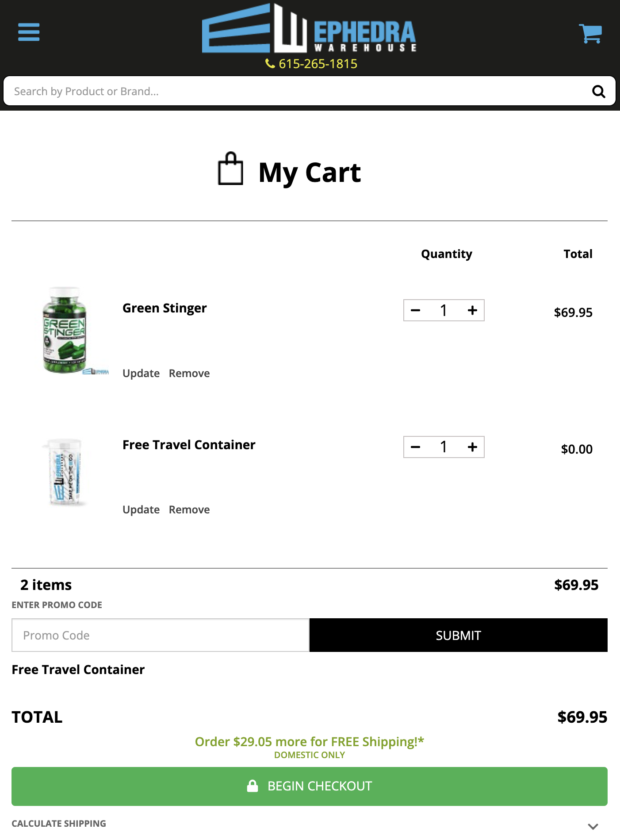This screenshot has width=620, height=840.
Task: Remove Green Stinger from the cart
Action: click(189, 373)
